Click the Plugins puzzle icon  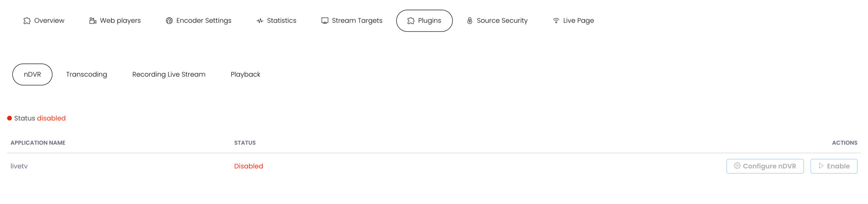[411, 21]
